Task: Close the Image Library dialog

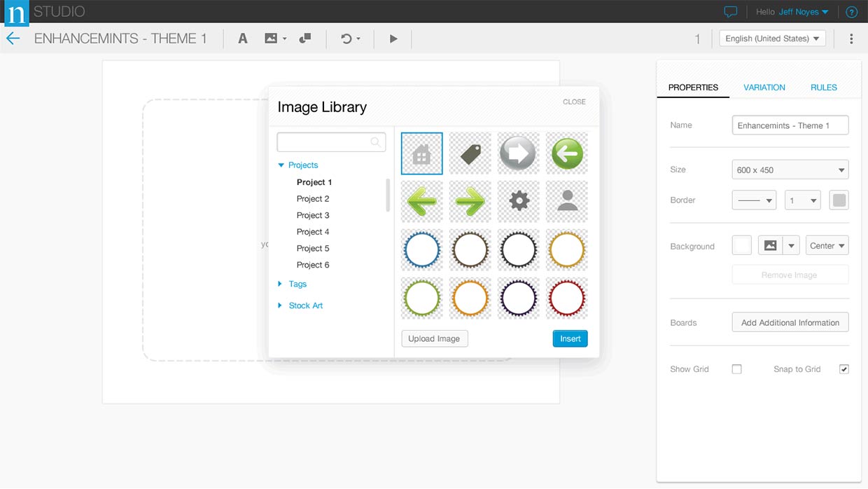Action: [x=574, y=102]
